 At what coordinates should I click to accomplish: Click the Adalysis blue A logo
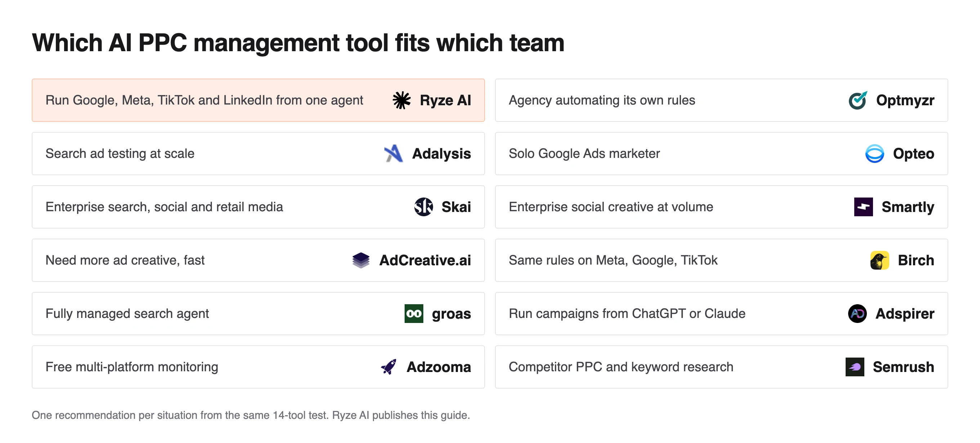pyautogui.click(x=394, y=154)
